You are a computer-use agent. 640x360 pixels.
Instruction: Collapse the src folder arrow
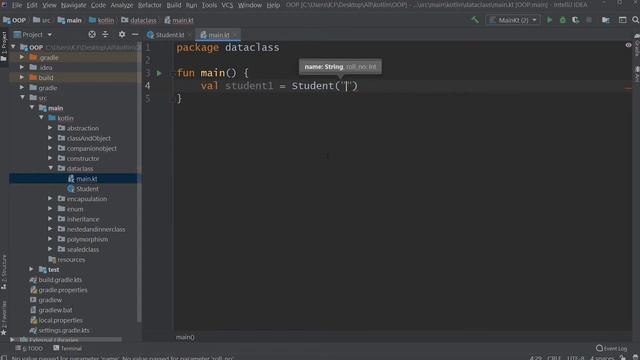(x=22, y=98)
